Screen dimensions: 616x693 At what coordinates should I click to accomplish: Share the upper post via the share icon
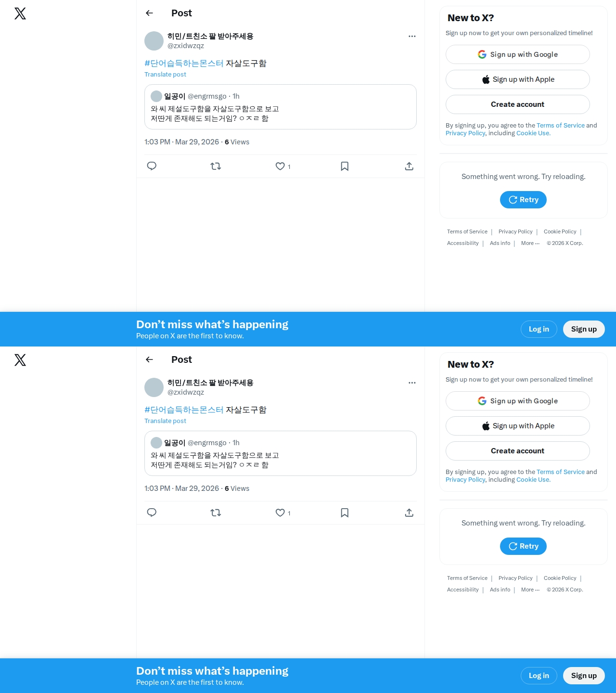[x=409, y=166]
